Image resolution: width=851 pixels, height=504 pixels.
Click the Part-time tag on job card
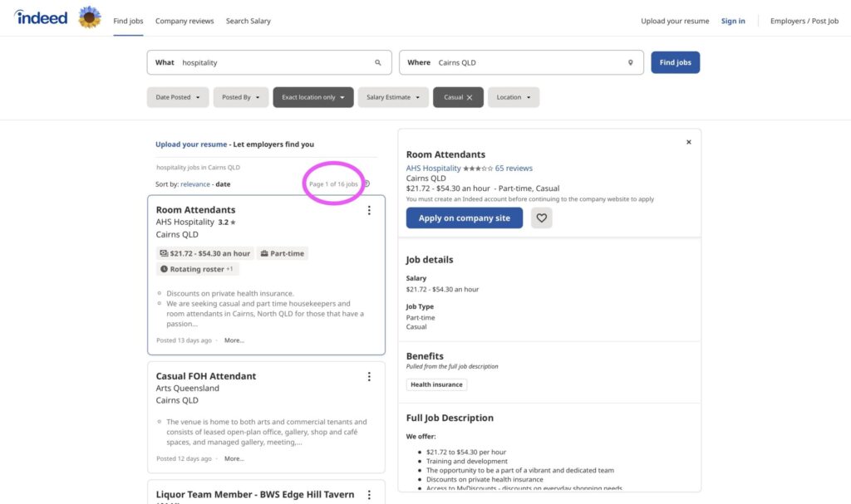pos(283,253)
